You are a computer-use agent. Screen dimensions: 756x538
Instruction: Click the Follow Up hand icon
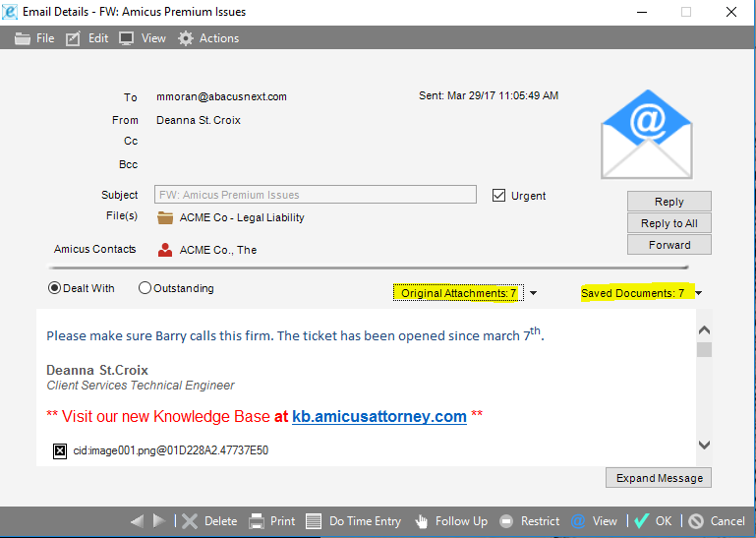(x=422, y=521)
